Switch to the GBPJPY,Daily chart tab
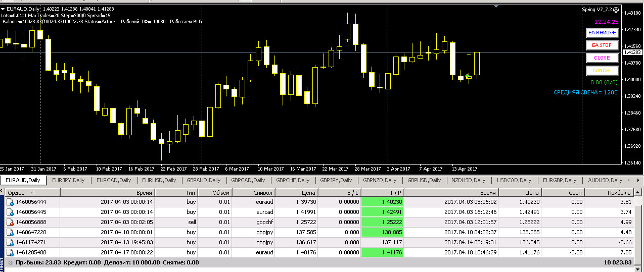The image size is (644, 272). [336, 180]
